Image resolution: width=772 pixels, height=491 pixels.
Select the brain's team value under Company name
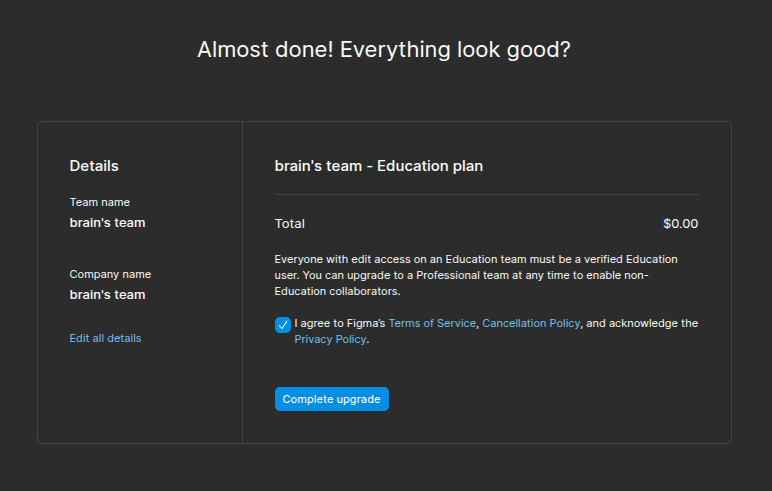pyautogui.click(x=107, y=295)
